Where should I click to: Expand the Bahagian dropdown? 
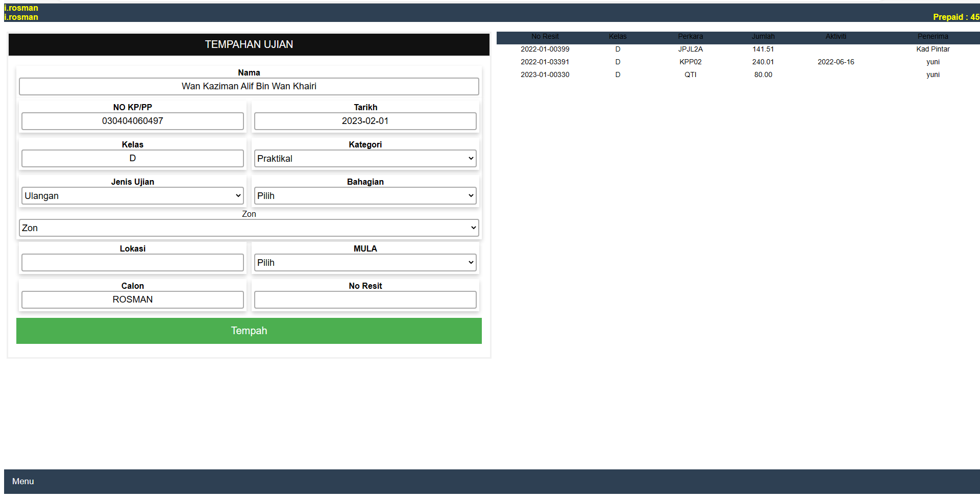[x=365, y=196]
